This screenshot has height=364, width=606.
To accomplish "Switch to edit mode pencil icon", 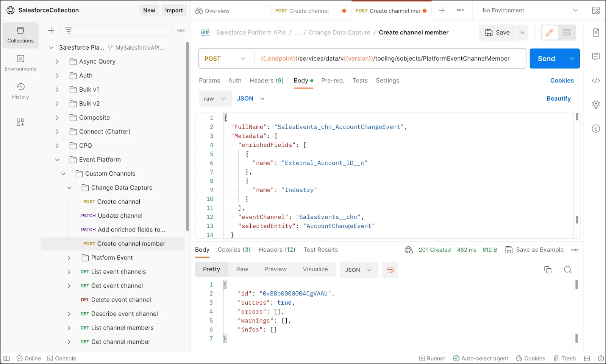I will 550,33.
